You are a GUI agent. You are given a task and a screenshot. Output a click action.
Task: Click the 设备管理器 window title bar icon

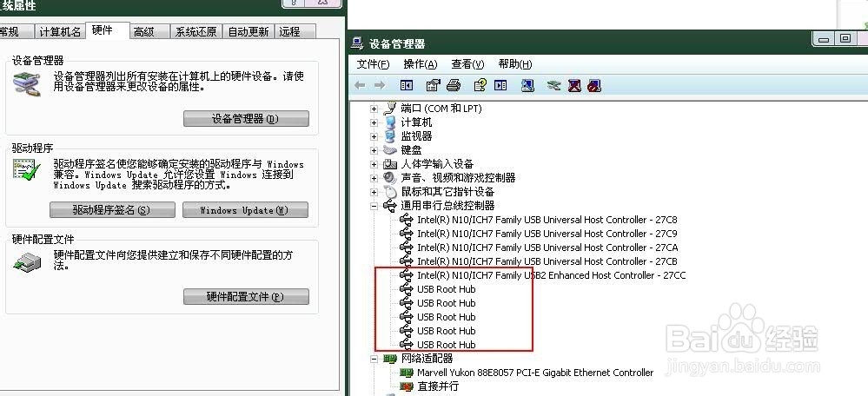(x=358, y=43)
